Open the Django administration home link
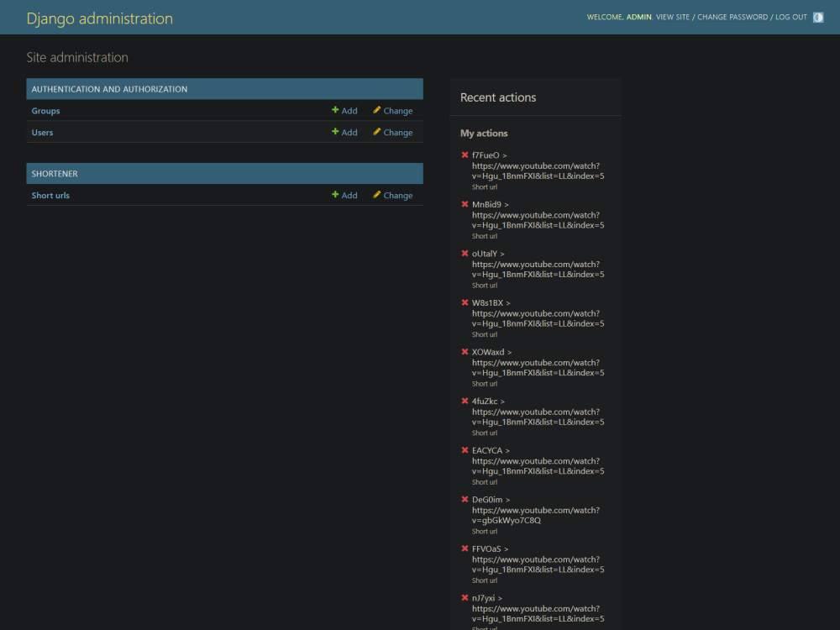Viewport: 840px width, 630px height. tap(100, 18)
